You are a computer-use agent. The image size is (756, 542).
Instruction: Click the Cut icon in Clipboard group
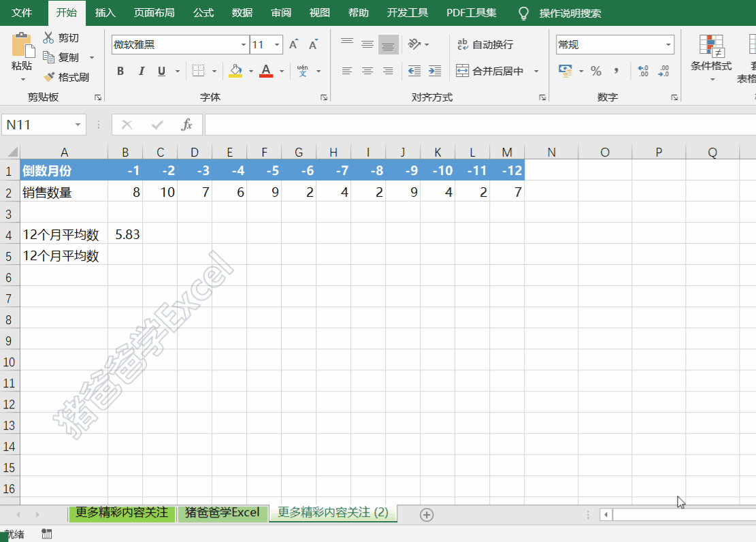coord(49,37)
